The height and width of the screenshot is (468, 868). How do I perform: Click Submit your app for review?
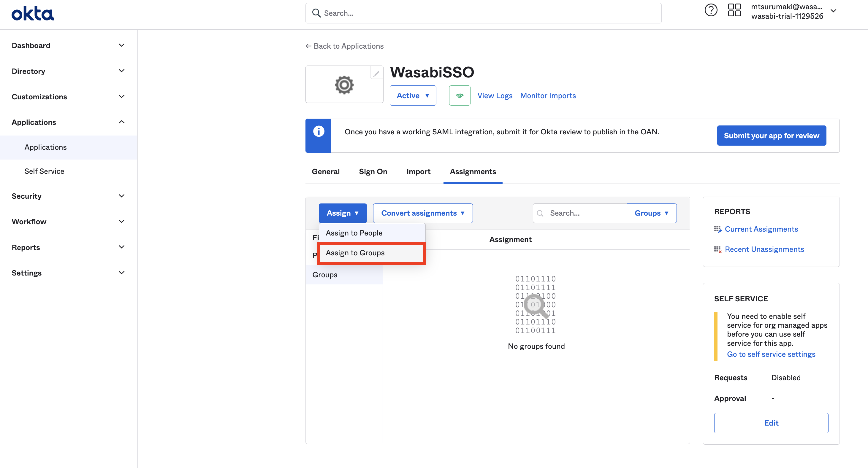[x=771, y=136]
